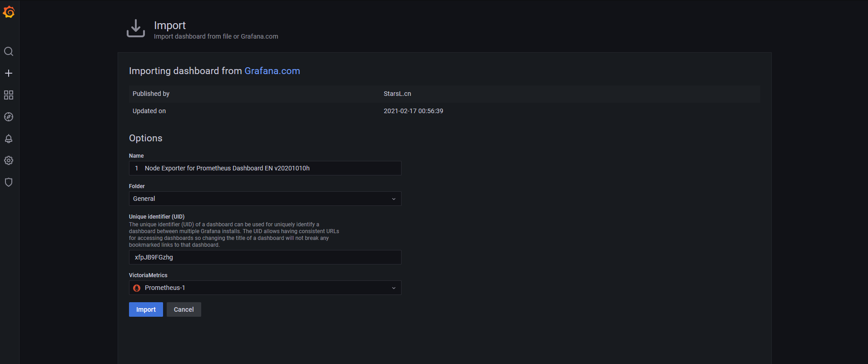Image resolution: width=868 pixels, height=364 pixels.
Task: Click the StarsL.cn publisher value
Action: [x=397, y=94]
